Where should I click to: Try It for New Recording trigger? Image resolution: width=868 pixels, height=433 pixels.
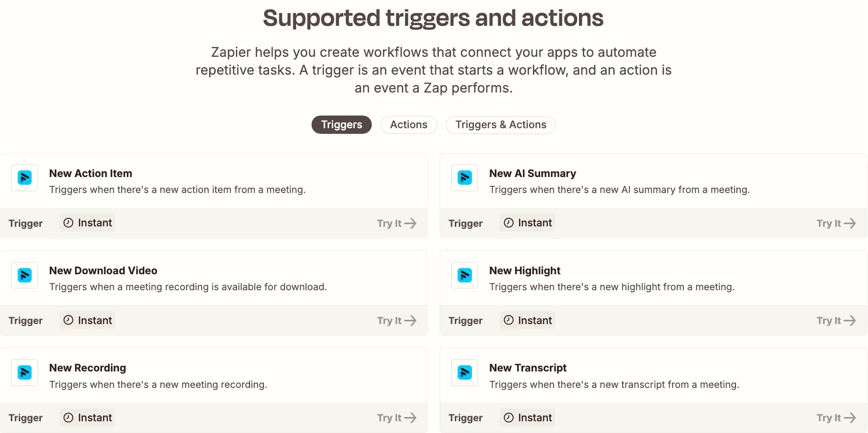pyautogui.click(x=397, y=418)
